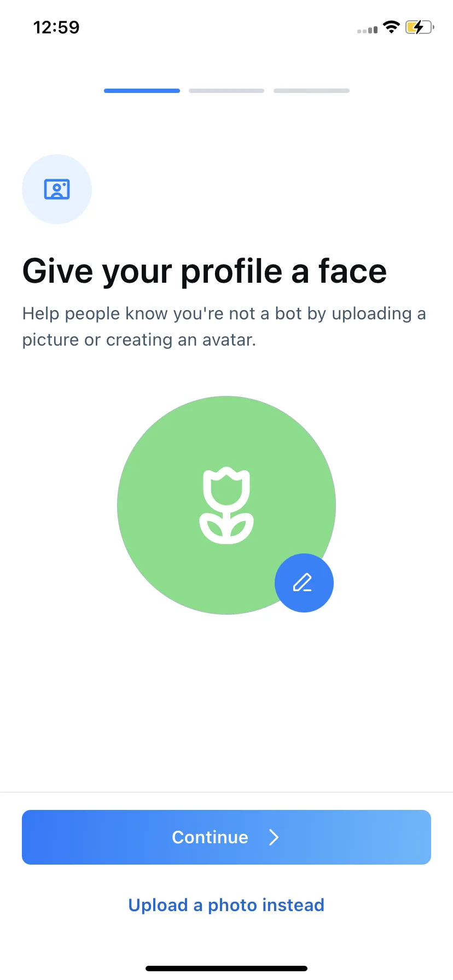Screen dimensions: 453x980
Task: Select the third gray progress step
Action: coord(311,91)
